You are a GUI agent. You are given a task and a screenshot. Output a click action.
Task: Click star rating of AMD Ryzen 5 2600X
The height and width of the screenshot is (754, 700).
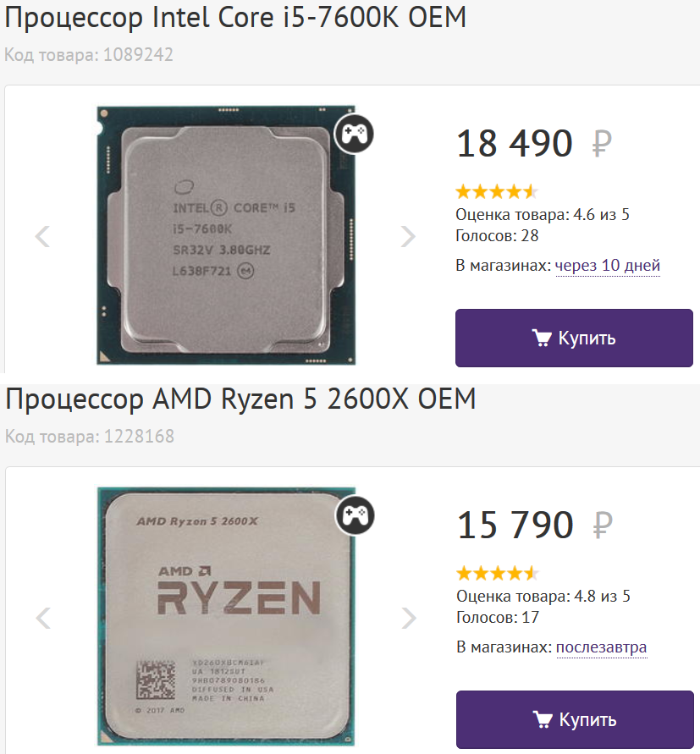coord(496,574)
